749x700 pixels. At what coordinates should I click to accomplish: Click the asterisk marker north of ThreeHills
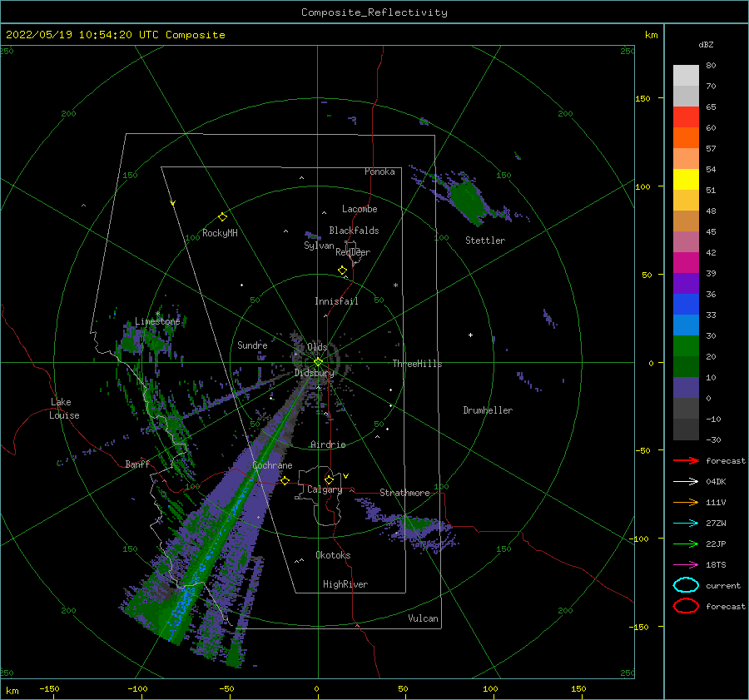(x=395, y=285)
